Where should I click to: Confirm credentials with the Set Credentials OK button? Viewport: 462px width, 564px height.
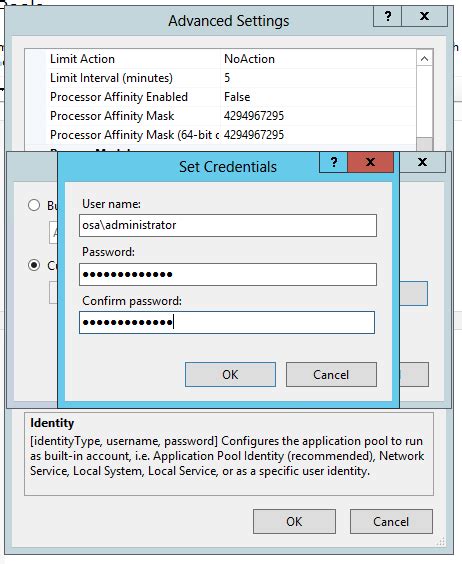coord(230,375)
